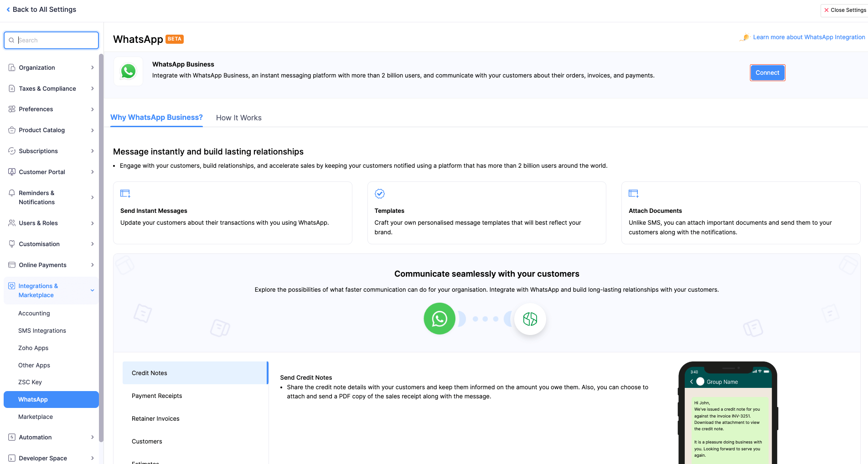Click the Product Catalog basket icon
Image resolution: width=868 pixels, height=464 pixels.
pos(12,130)
